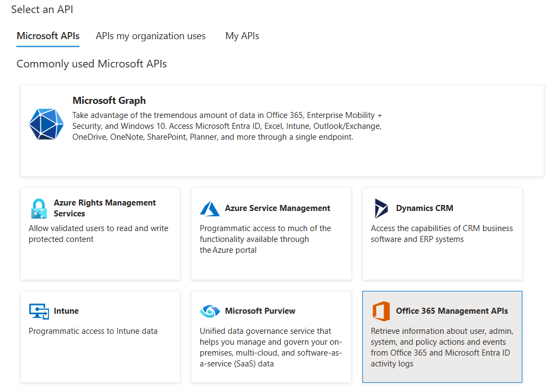Click 'Programmatic access to Intune data' description

tap(93, 331)
